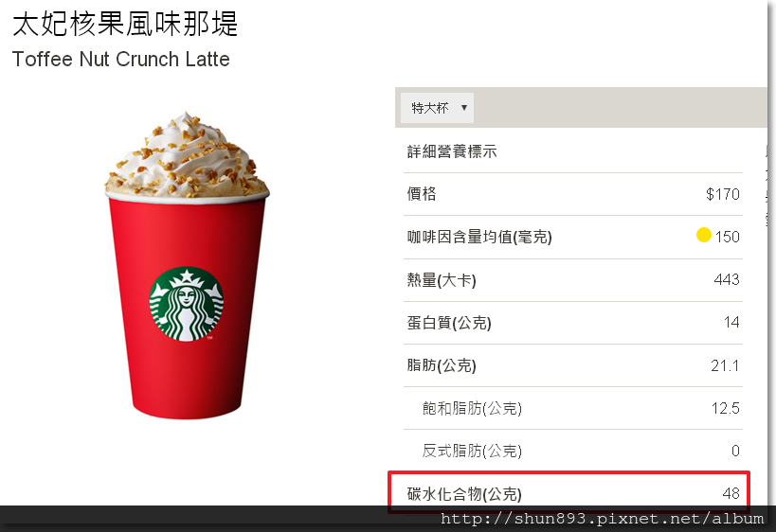Open the 特大杯 cup size dropdown

(437, 108)
